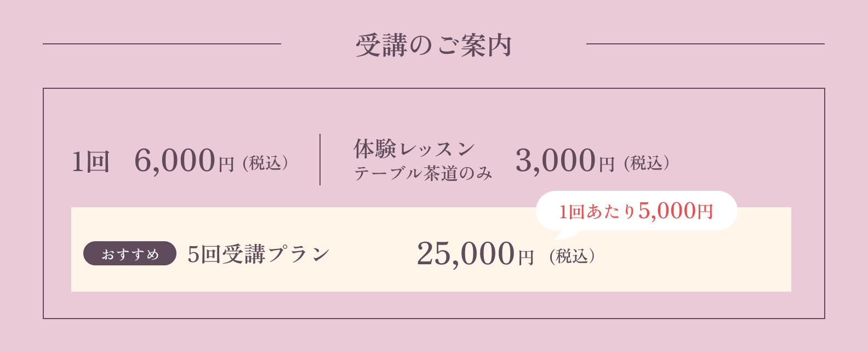The height and width of the screenshot is (352, 868).
Task: Click the red 1回あたり text in bubble
Action: pyautogui.click(x=597, y=212)
